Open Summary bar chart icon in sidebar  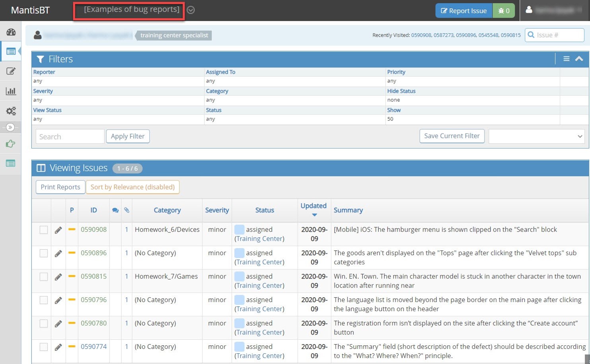coord(11,91)
